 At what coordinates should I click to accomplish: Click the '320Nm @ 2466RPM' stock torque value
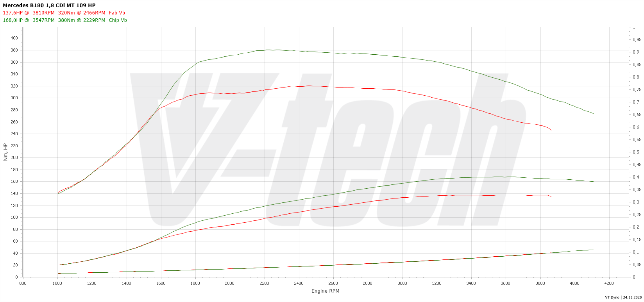click(82, 13)
